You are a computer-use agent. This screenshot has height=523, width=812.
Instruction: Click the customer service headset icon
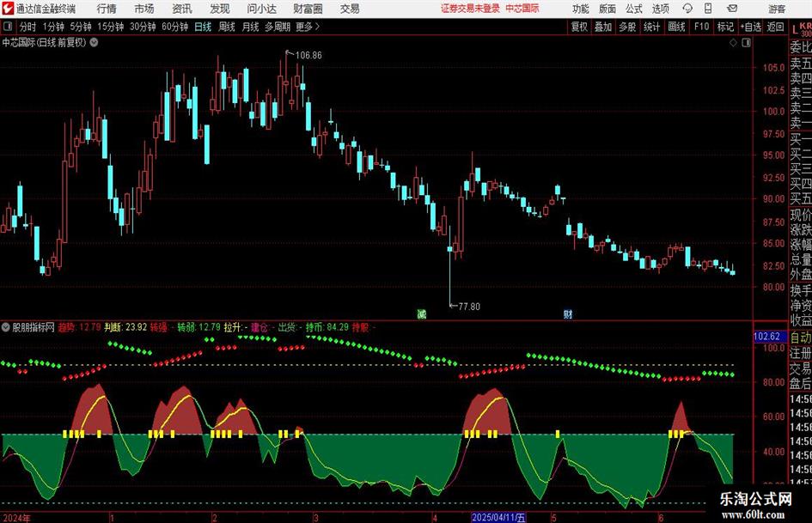687,9
